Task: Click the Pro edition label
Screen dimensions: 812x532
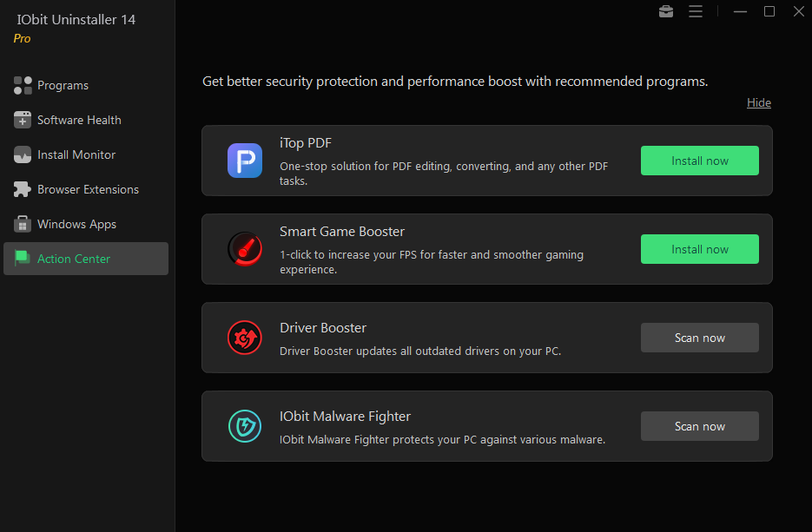Action: [23, 39]
